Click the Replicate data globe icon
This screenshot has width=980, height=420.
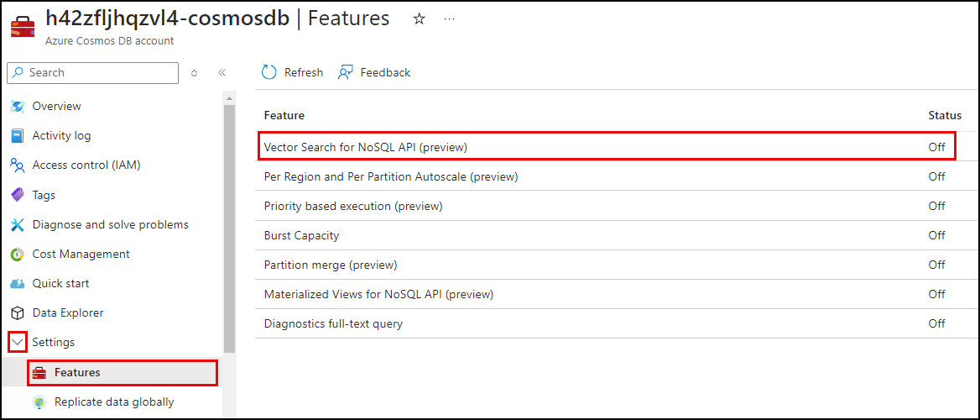(39, 402)
